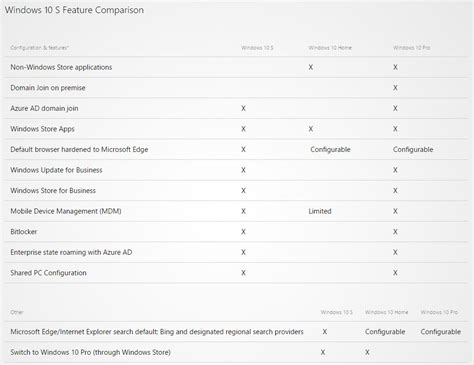Click the Windows 10 Pro header in top table
This screenshot has height=365, width=474.
(x=411, y=48)
